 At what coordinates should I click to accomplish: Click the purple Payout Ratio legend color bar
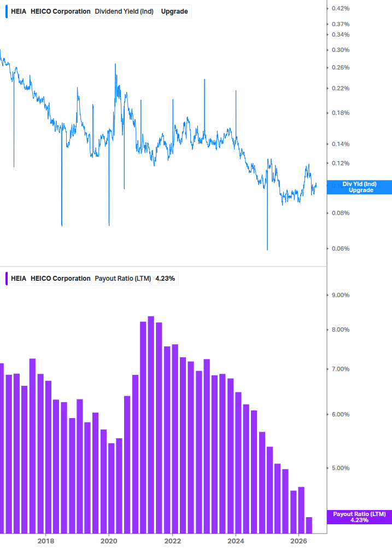coord(7,279)
